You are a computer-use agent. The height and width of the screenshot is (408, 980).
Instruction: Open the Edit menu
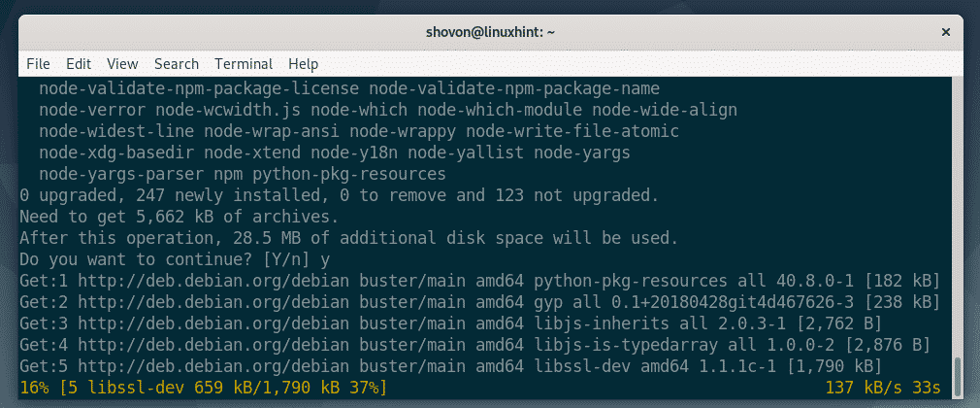pos(79,64)
